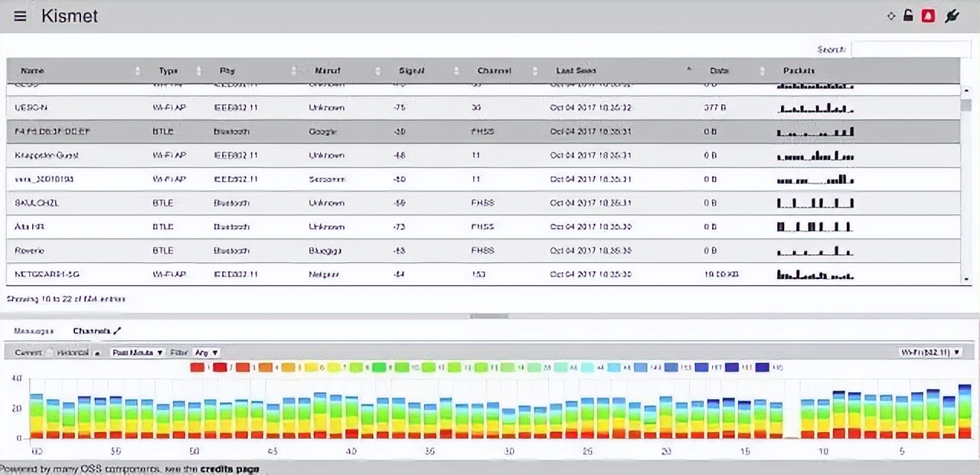Toggle the darkest blue channel legend swatch

pyautogui.click(x=762, y=368)
